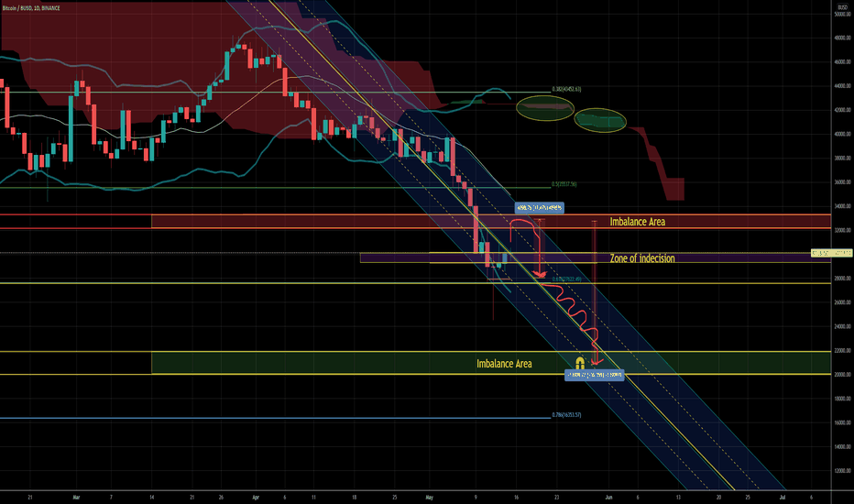This screenshot has height=504, width=854.
Task: Click the 38000.00 price axis label
Action: [842, 158]
